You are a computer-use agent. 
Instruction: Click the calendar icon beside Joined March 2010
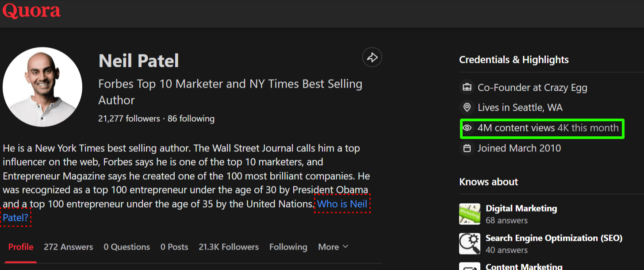(x=467, y=148)
